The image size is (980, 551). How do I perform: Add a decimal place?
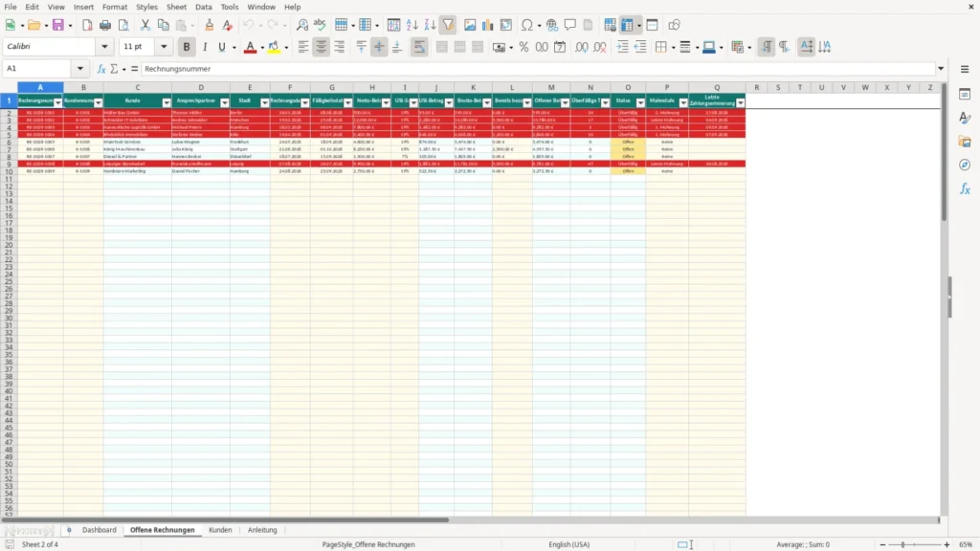pos(581,47)
